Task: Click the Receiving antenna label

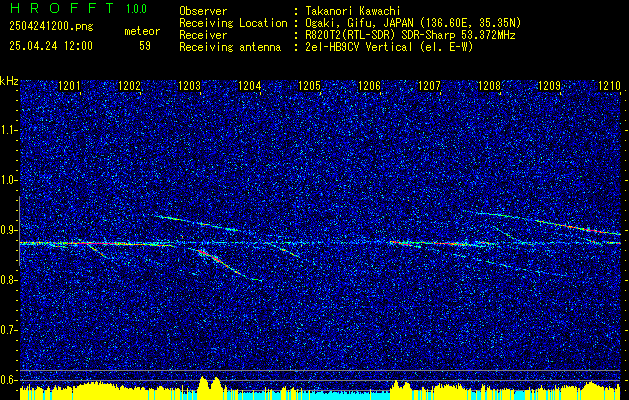Action: (x=230, y=47)
